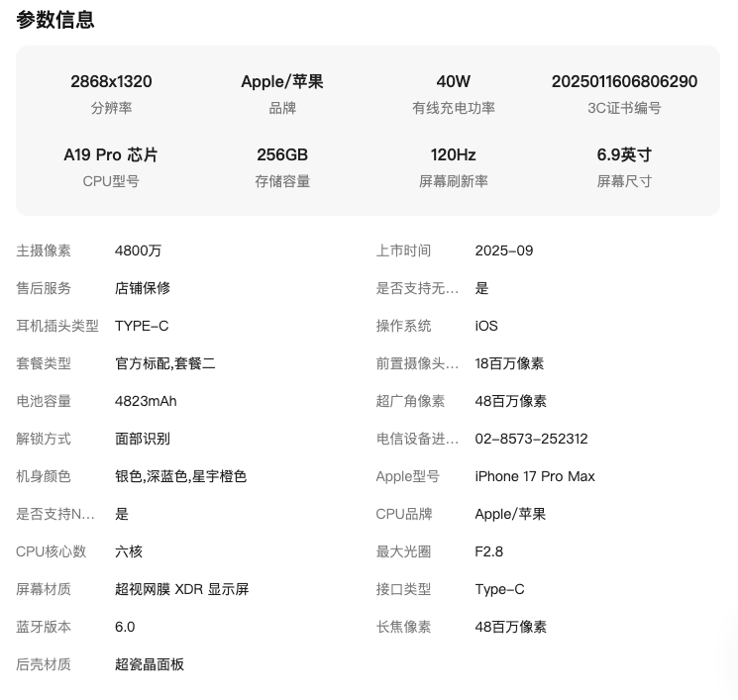The width and height of the screenshot is (738, 700).
Task: Click the 参数信息 section heading
Action: click(x=55, y=20)
